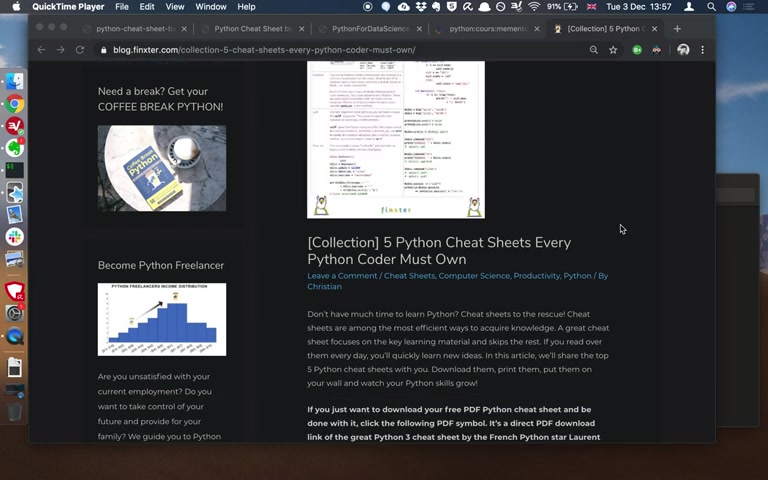Bookmark this page with the star icon

tap(613, 49)
